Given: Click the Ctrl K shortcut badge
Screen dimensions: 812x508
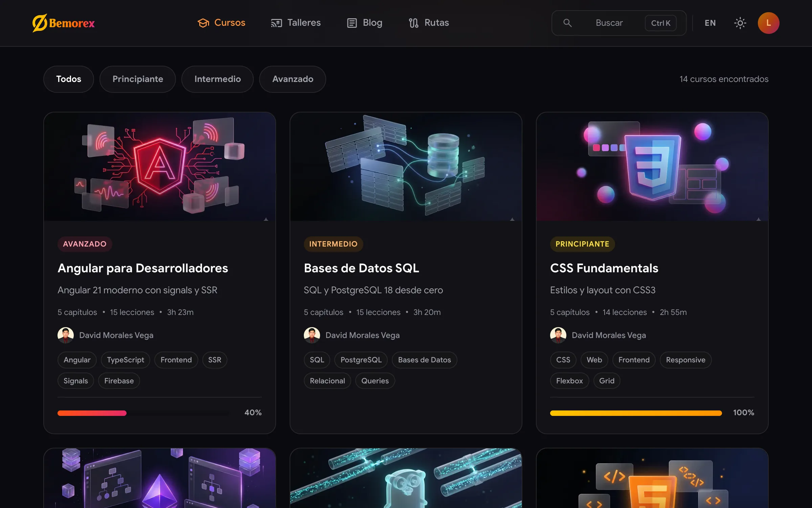Looking at the screenshot, I should click(x=660, y=23).
